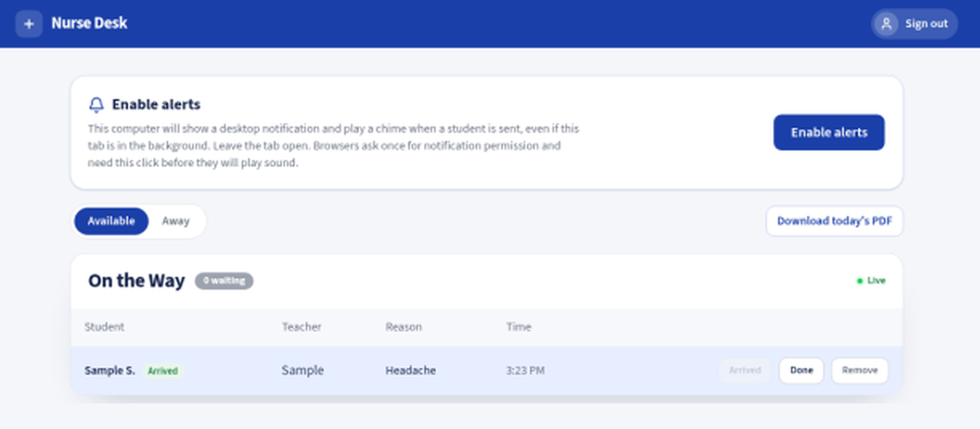The image size is (980, 429).
Task: Click the greyed Arrived button in row
Action: [x=745, y=371]
